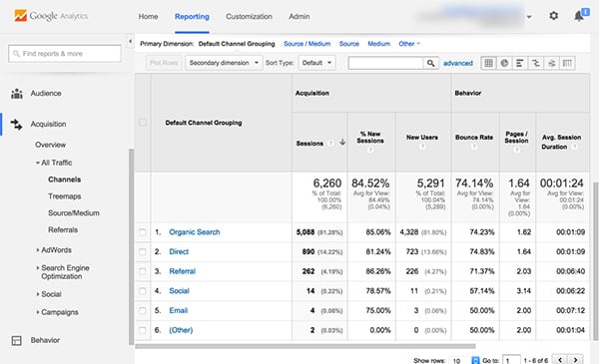Open the Direct channel link
The width and height of the screenshot is (599, 364).
pyautogui.click(x=179, y=252)
